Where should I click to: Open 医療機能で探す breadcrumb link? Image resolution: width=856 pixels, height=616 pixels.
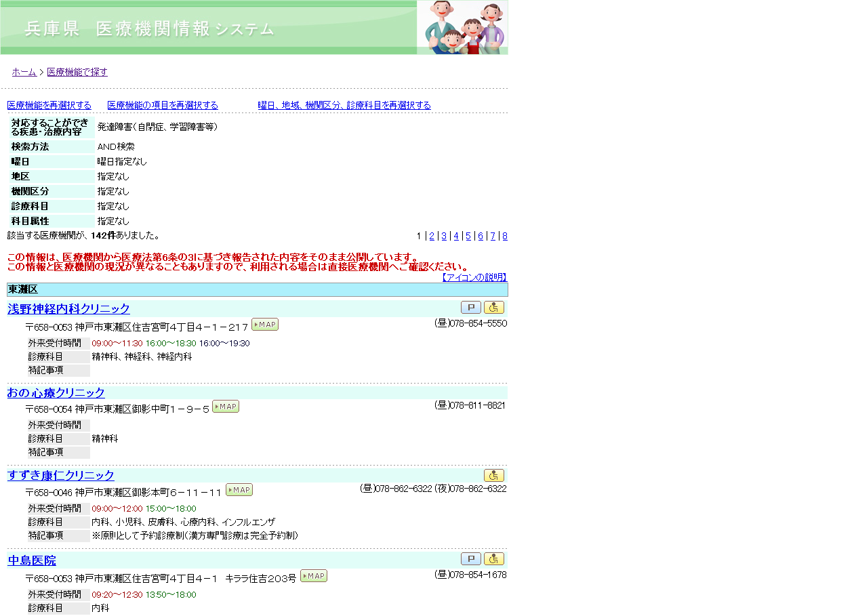(77, 72)
